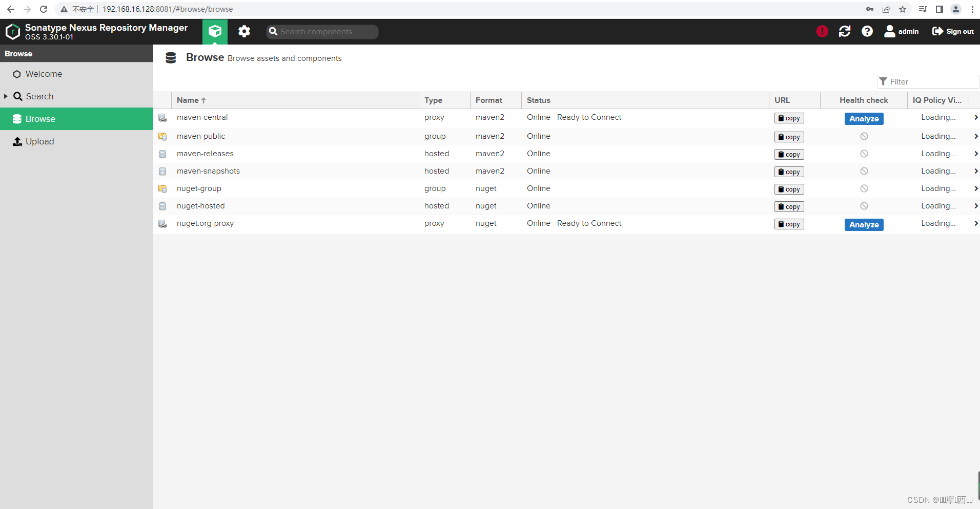
Task: Open maven-snapshots row chevron
Action: tap(976, 171)
